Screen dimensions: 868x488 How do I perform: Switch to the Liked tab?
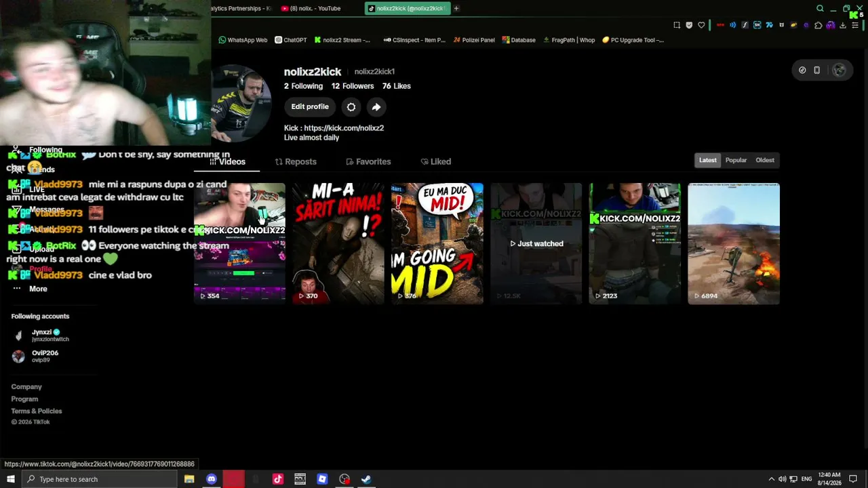coord(435,162)
